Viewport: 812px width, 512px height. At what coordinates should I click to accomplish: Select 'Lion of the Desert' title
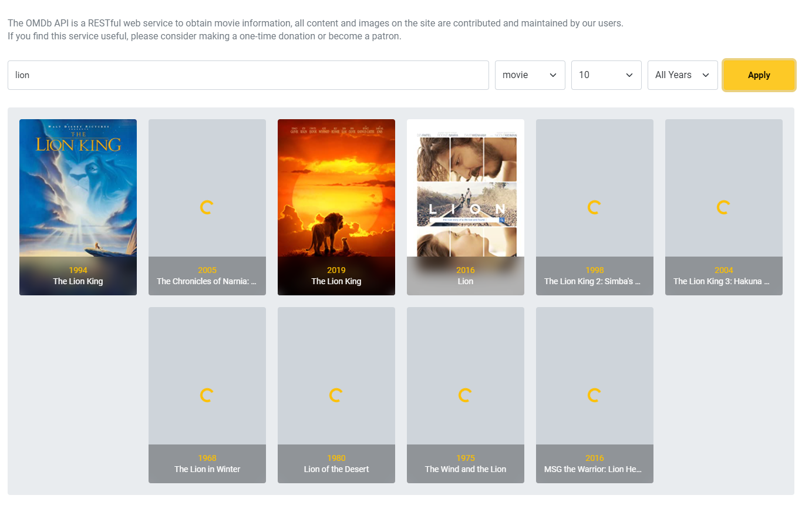[x=336, y=469]
